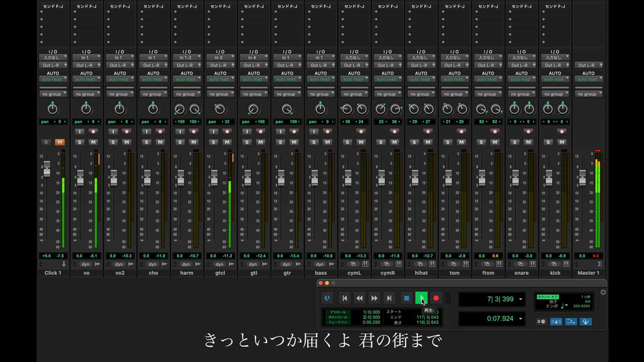Screen dimensions: 644x362
Task: Enable input monitoring on the cho track
Action: tap(147, 131)
